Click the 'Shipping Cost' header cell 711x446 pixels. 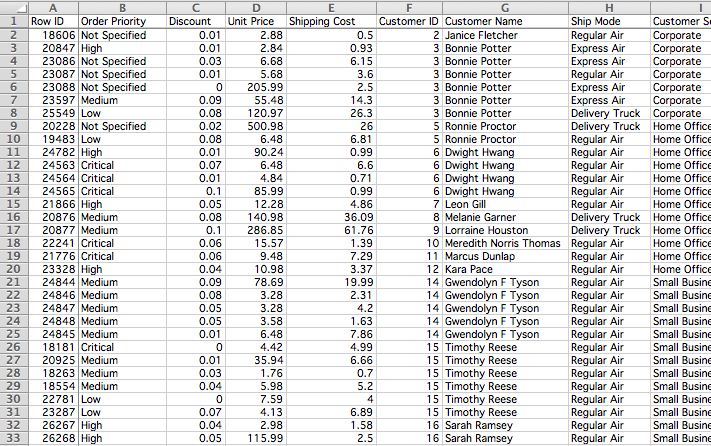pyautogui.click(x=331, y=21)
